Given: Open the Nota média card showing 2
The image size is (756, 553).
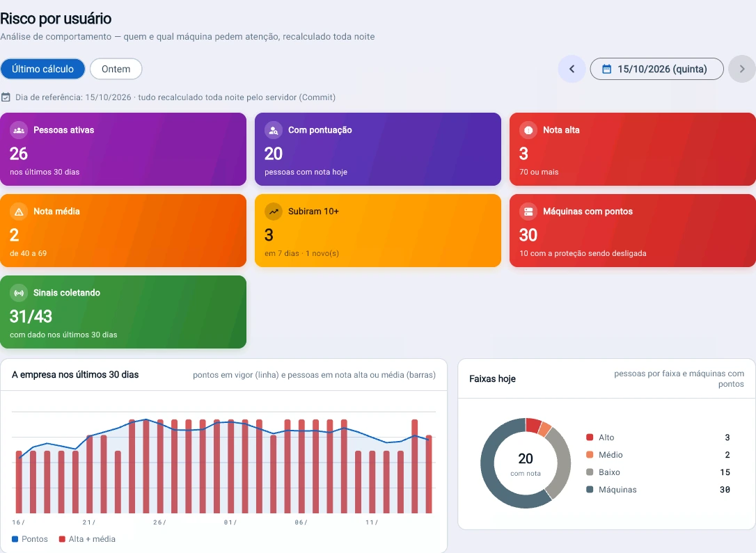Looking at the screenshot, I should 123,231.
